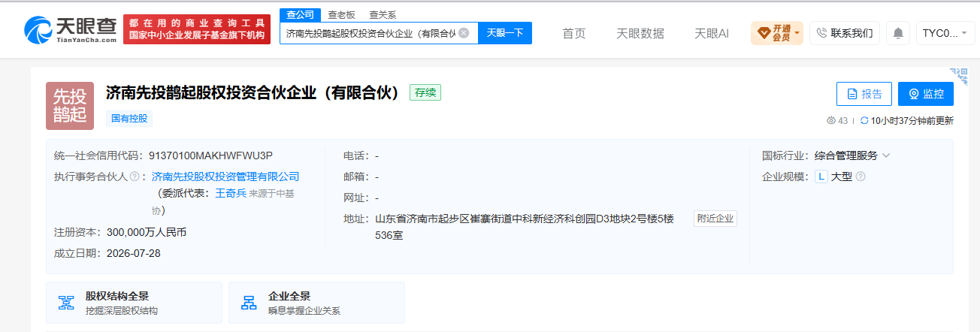Click the 先投鹊起 company logo
Screen dimensions: 980x332
click(x=70, y=106)
